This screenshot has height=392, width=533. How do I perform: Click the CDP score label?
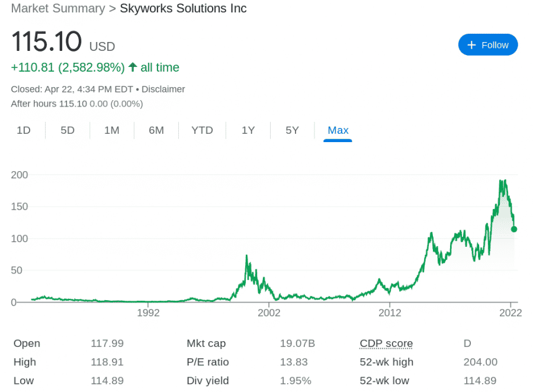click(x=386, y=343)
